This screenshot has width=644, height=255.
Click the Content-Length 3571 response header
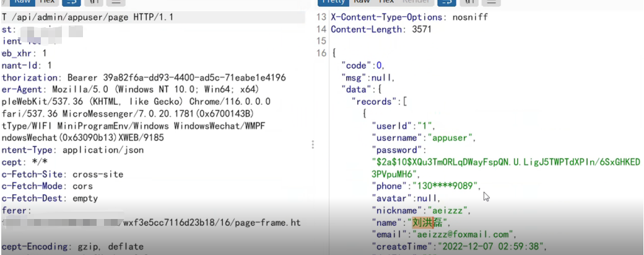coord(381,29)
